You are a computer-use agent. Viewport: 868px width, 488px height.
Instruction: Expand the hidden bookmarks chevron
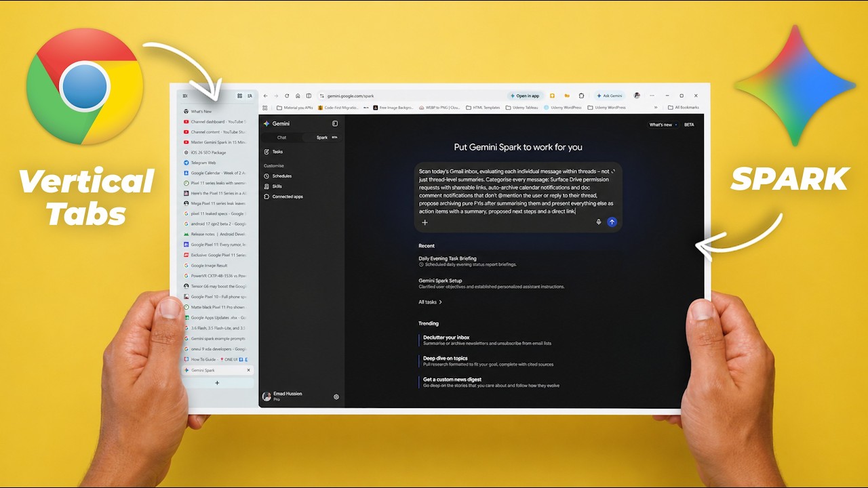point(656,107)
